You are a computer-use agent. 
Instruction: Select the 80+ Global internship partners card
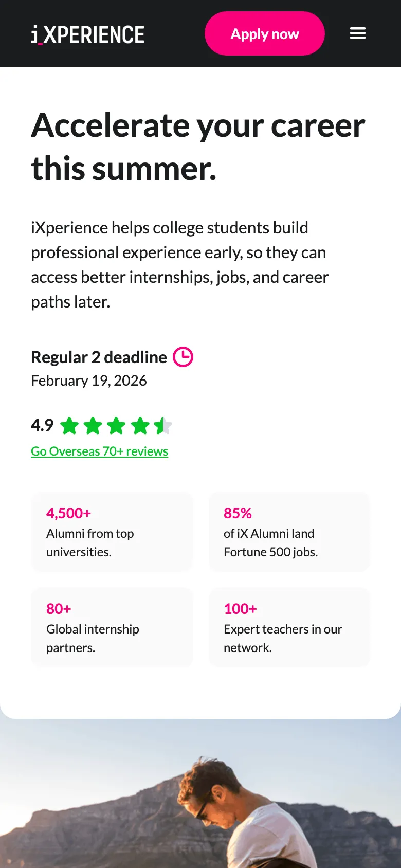point(112,627)
